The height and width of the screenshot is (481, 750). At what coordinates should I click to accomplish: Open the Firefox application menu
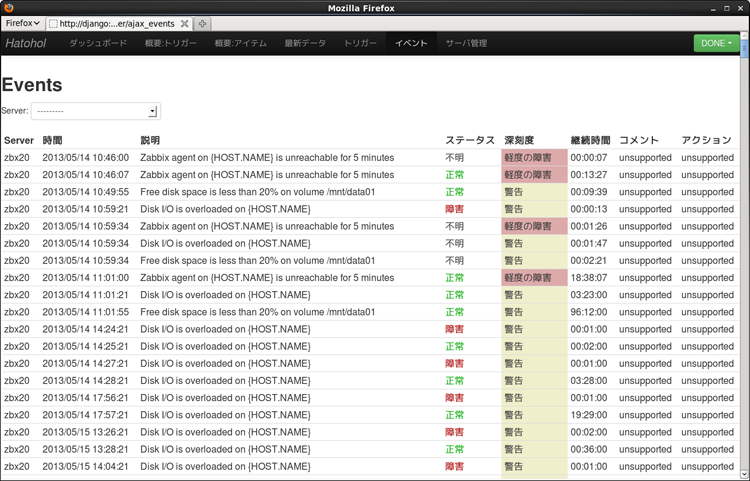pyautogui.click(x=23, y=22)
